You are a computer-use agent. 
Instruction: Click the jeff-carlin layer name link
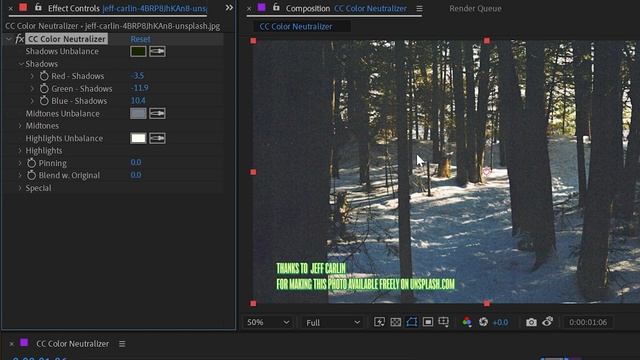point(155,8)
